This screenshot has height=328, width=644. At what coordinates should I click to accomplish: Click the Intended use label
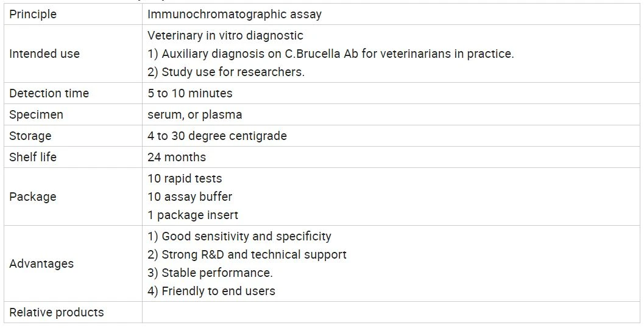click(44, 54)
